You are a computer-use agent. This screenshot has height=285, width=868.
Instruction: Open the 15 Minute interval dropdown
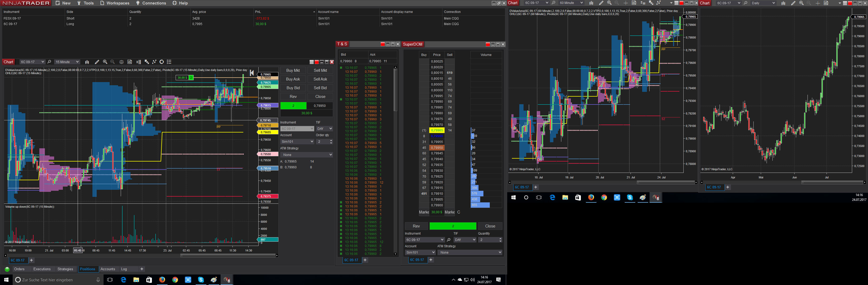[x=67, y=62]
